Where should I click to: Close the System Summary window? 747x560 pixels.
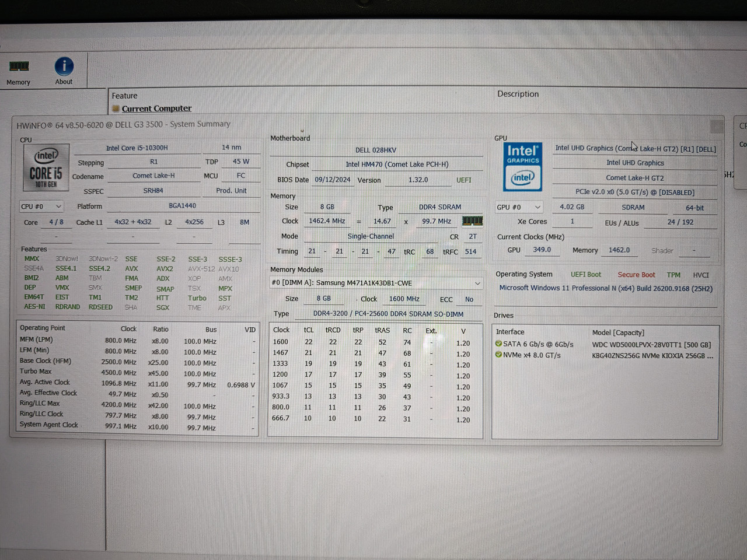click(x=717, y=126)
